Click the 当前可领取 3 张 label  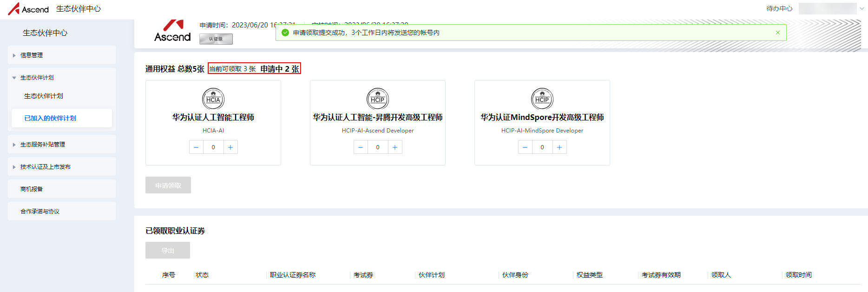tap(232, 69)
